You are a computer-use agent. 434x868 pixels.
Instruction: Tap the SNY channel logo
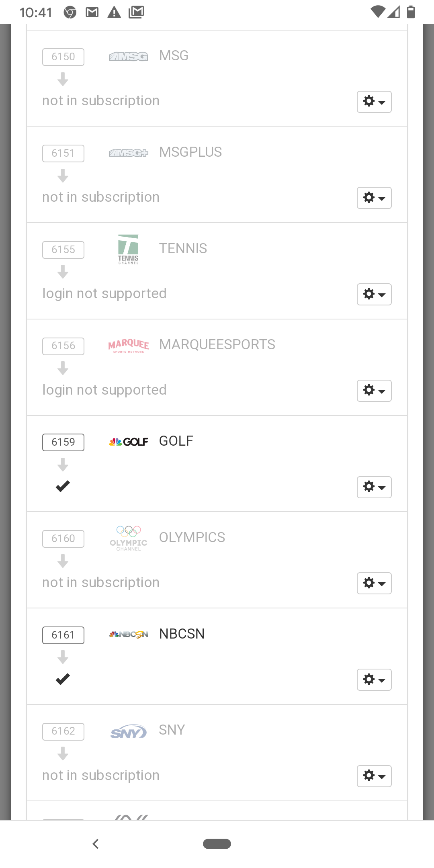(x=128, y=732)
